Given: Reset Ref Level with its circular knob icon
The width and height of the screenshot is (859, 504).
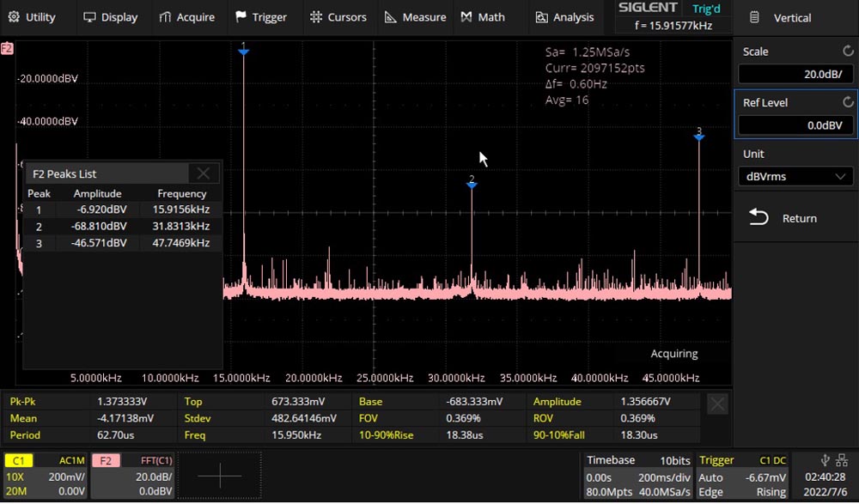Looking at the screenshot, I should (x=848, y=102).
